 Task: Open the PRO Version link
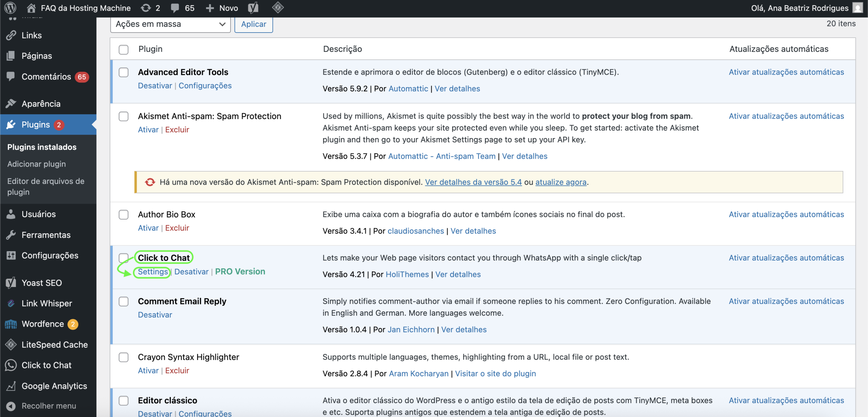[240, 272]
